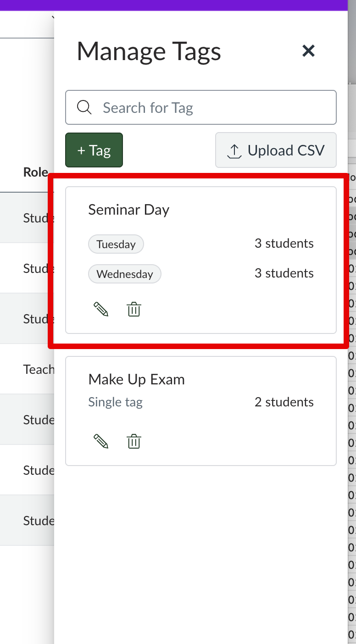Select the Tuesday tag pill

pyautogui.click(x=116, y=244)
